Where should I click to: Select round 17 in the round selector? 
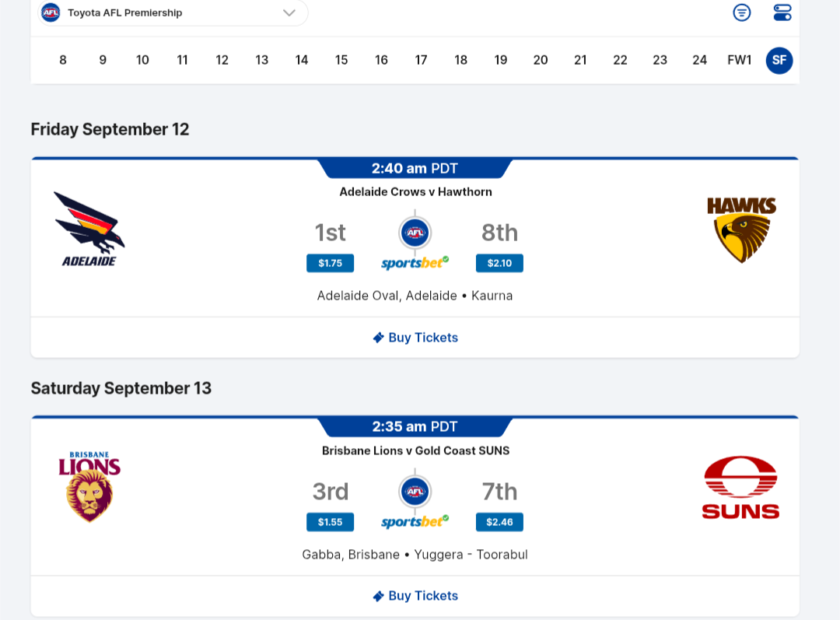click(x=421, y=60)
